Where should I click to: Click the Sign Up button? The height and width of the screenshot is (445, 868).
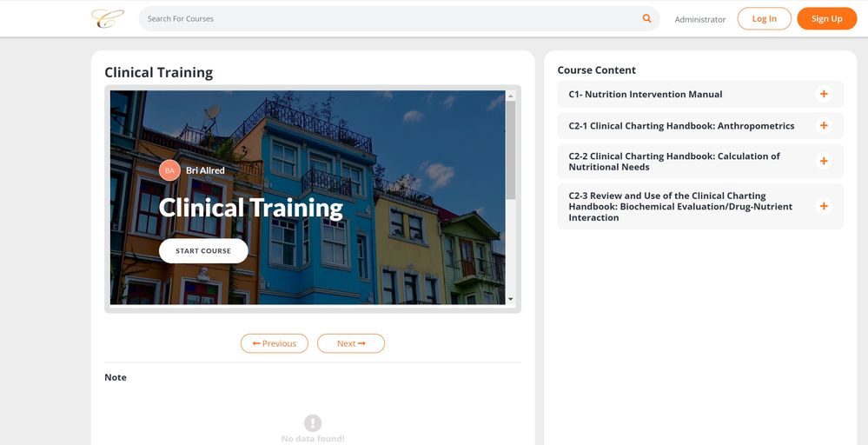point(826,18)
